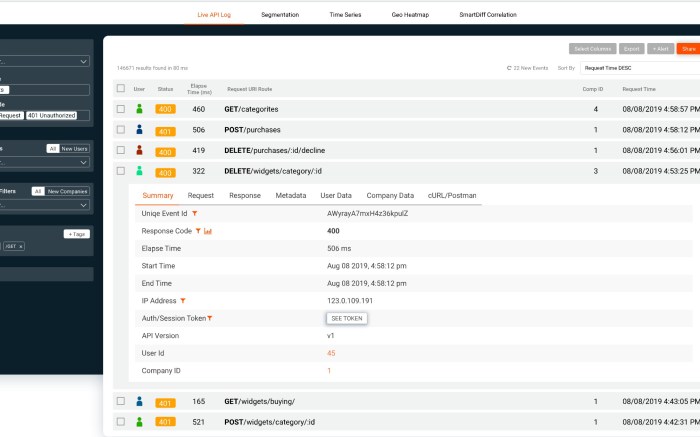Click the filter icon next to Uniqe Event Id

pos(194,213)
